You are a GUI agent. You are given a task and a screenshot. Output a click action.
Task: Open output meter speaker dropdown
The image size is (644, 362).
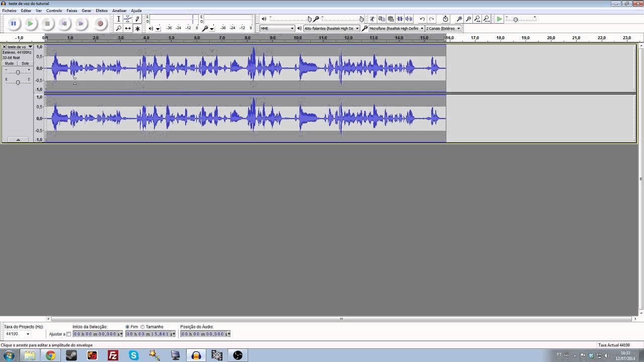point(157,29)
